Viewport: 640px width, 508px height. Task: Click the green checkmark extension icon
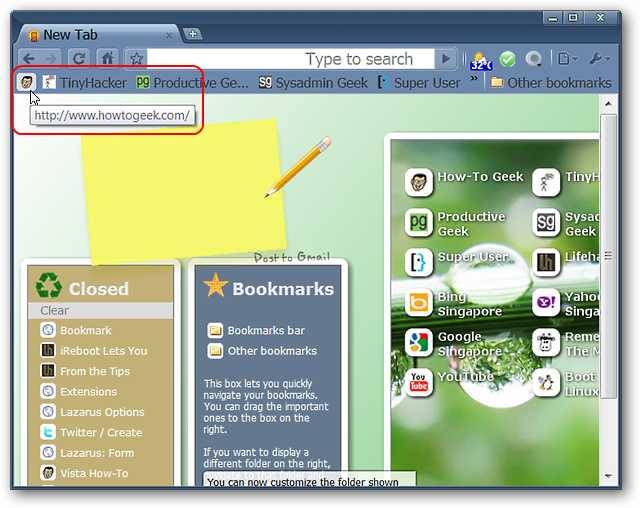click(x=507, y=59)
